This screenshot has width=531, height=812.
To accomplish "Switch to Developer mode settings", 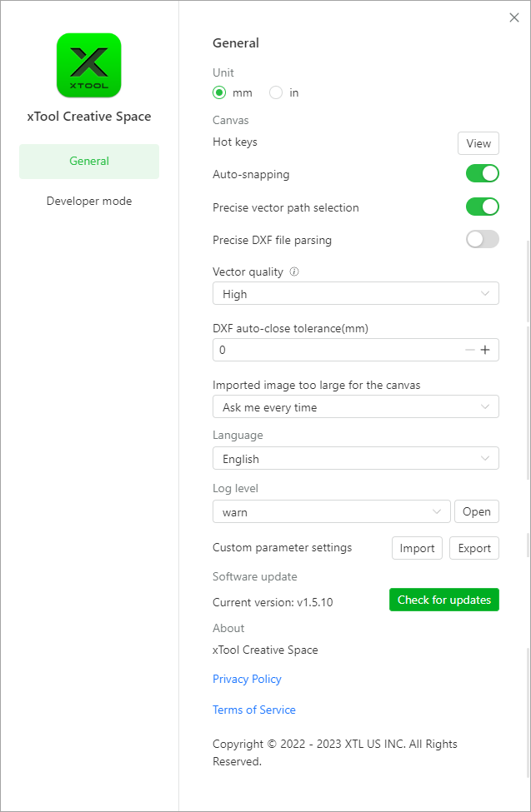I will coord(88,201).
